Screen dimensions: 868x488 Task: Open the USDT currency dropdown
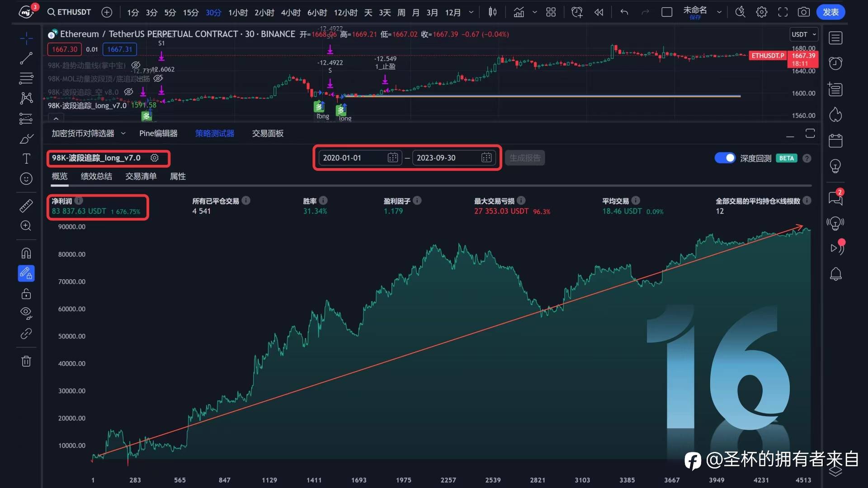point(804,34)
